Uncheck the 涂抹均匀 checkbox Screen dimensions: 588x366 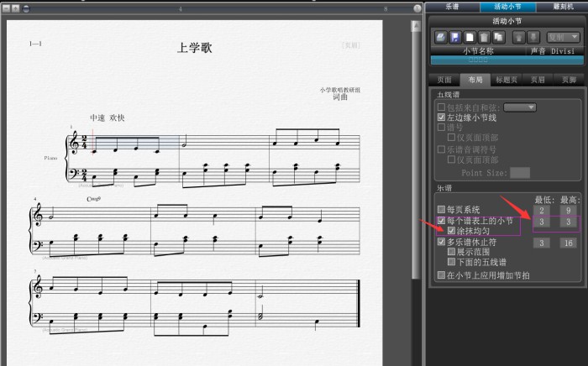(x=452, y=230)
